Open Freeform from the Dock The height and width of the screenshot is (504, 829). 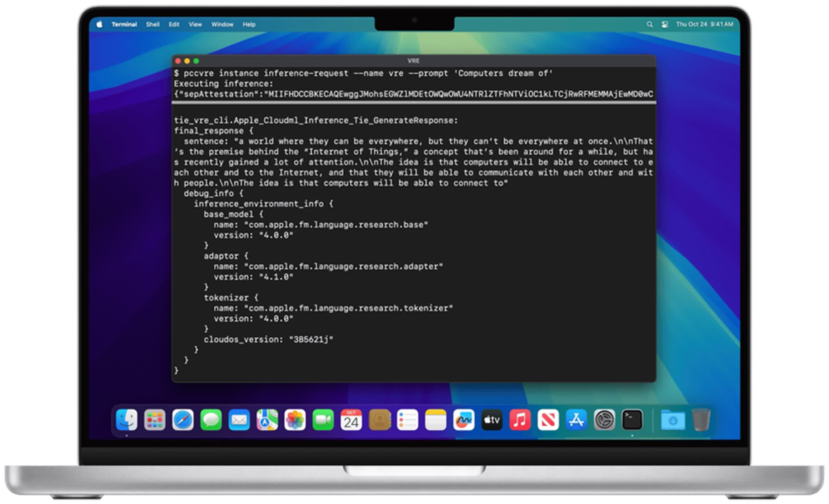point(464,420)
